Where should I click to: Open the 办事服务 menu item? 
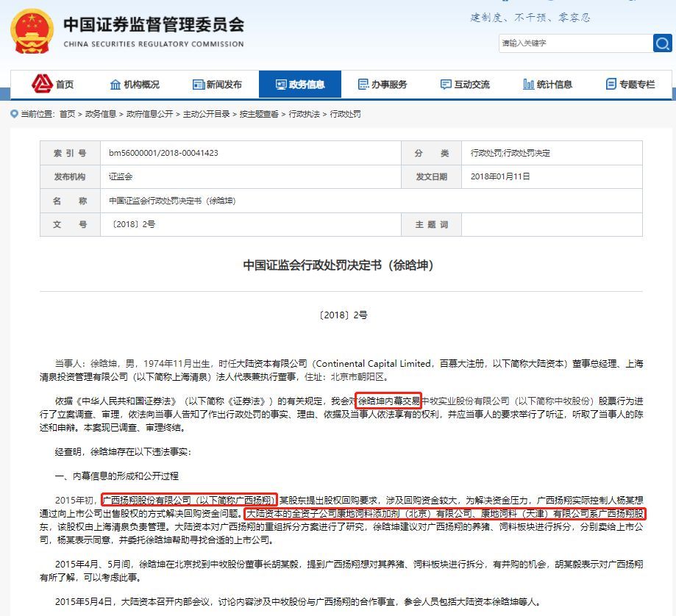tap(389, 85)
